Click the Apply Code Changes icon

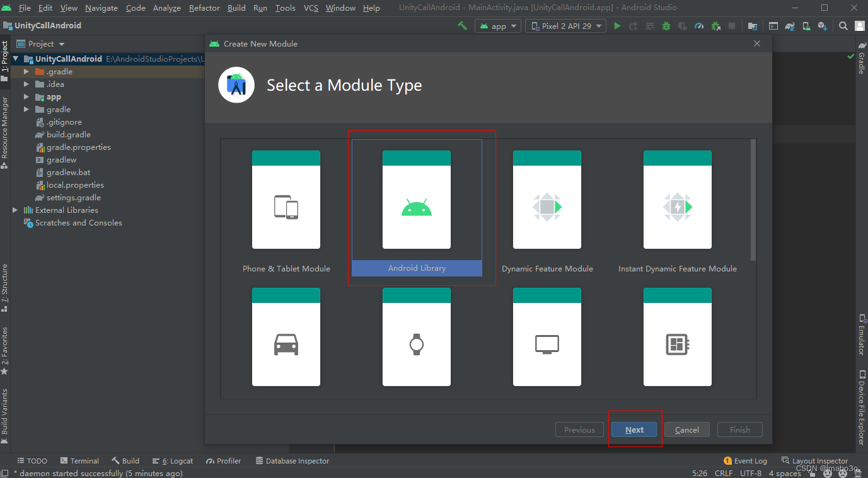(x=650, y=26)
